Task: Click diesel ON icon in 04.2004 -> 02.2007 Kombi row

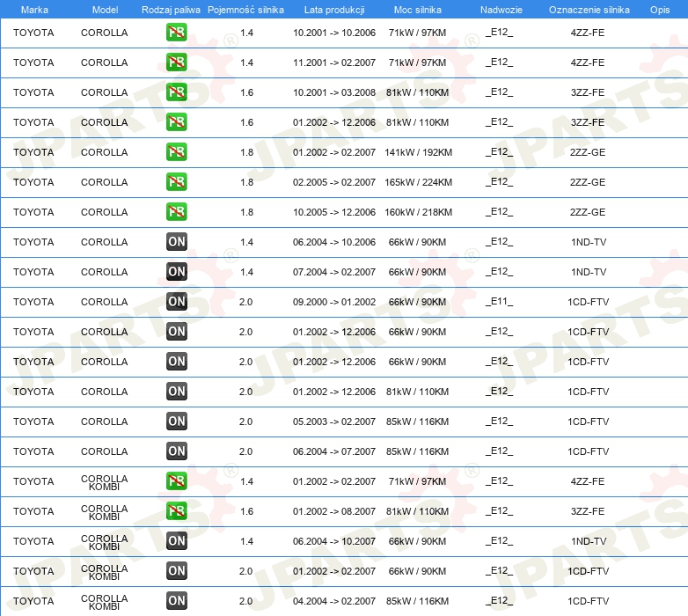Action: pos(176,601)
